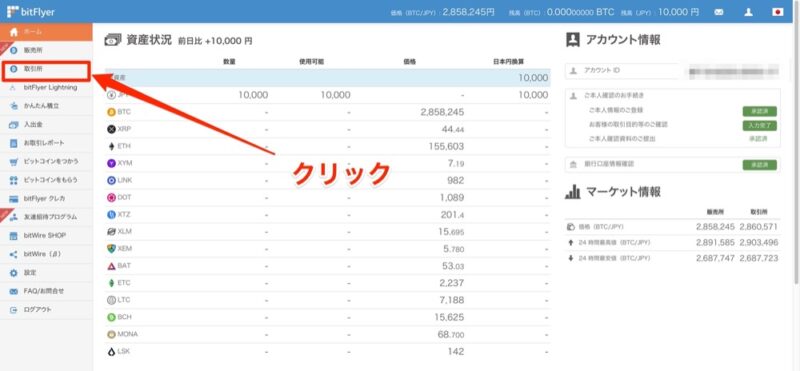Click the bitFlyer logo
The image size is (800, 371).
(x=31, y=12)
